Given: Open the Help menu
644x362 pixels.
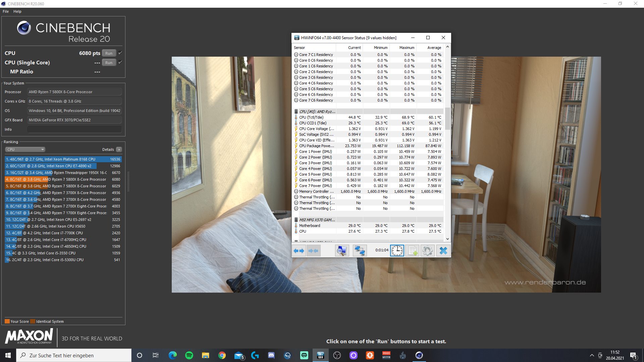Looking at the screenshot, I should coord(17,11).
